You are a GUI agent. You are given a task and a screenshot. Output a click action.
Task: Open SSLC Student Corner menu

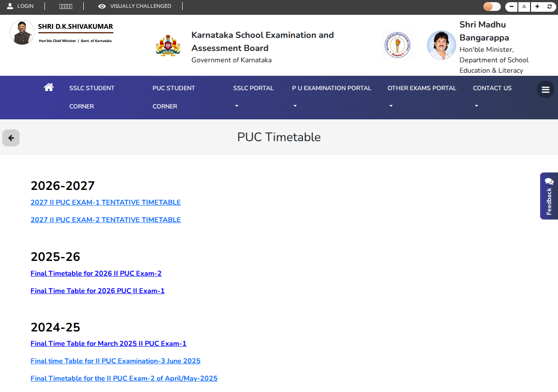tap(92, 97)
